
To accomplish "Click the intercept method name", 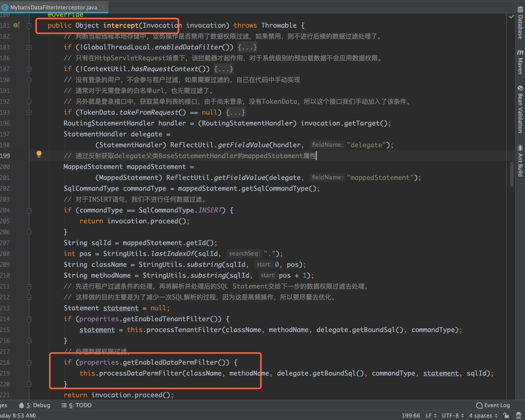I will (x=121, y=25).
